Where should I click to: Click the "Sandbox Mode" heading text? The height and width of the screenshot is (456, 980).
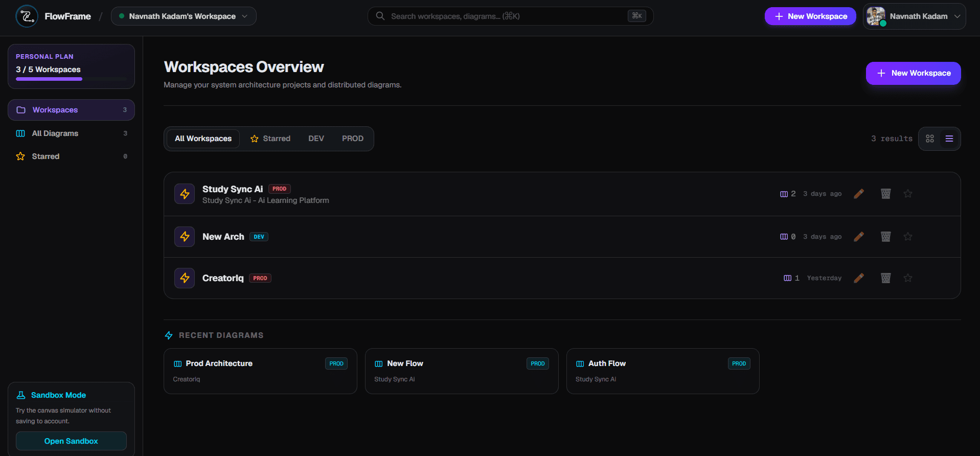point(58,395)
